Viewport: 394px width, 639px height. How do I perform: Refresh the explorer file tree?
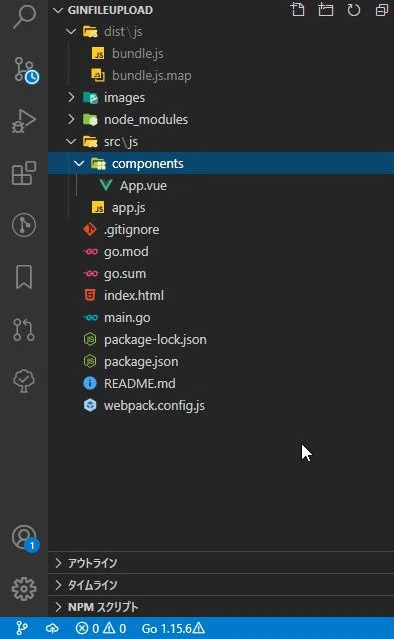click(x=354, y=10)
